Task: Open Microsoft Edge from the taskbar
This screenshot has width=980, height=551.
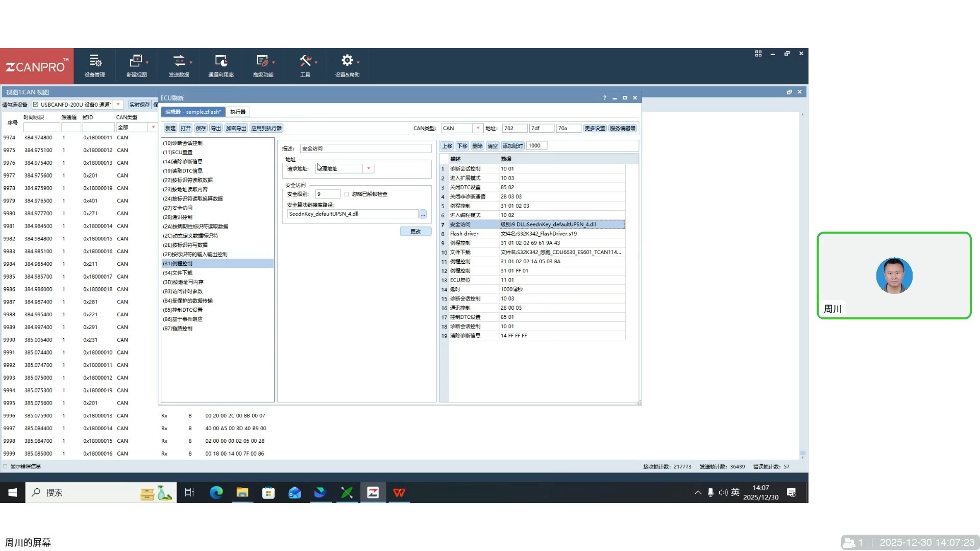Action: pos(216,493)
